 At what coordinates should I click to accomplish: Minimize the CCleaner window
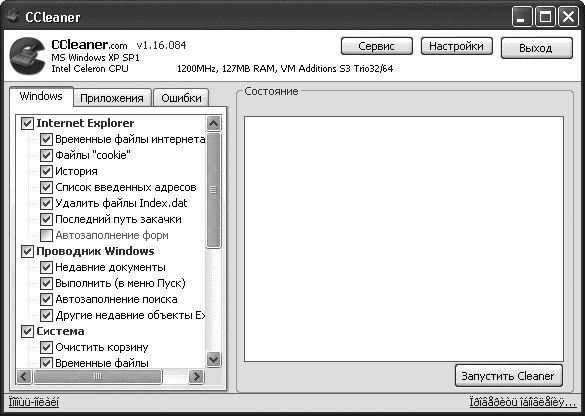point(522,17)
